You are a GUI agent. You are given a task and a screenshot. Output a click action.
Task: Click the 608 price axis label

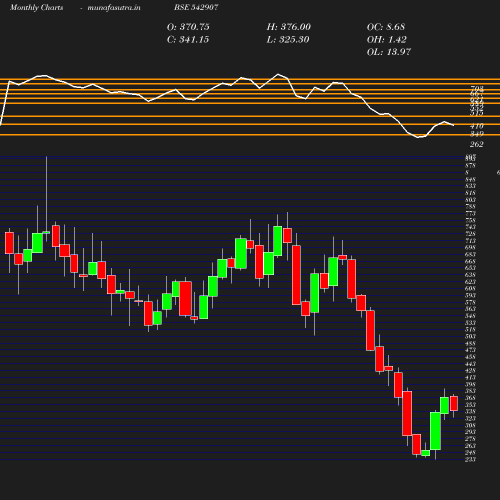pyautogui.click(x=470, y=289)
